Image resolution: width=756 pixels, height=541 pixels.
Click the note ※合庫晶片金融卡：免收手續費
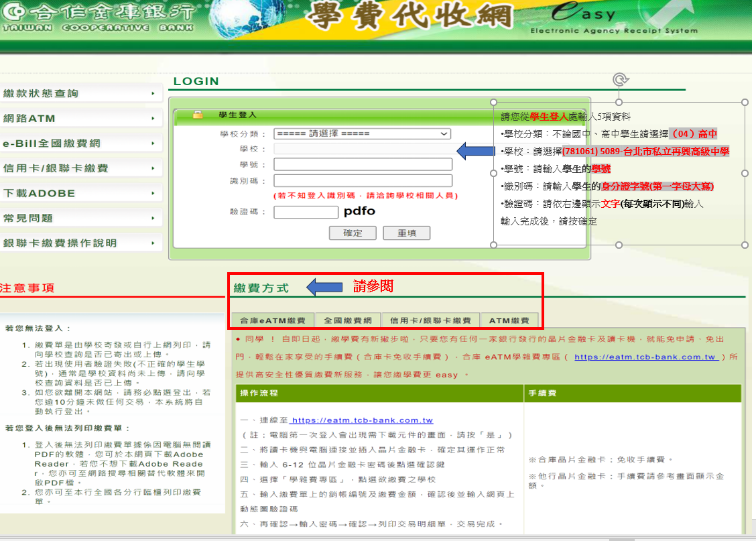[x=601, y=459]
